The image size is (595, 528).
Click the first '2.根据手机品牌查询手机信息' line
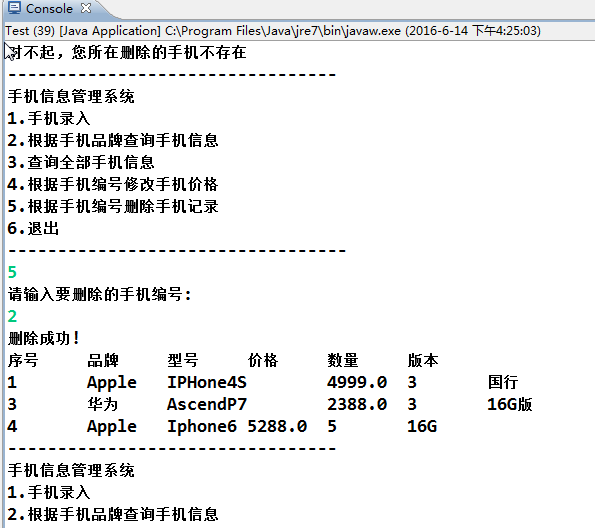(x=113, y=140)
